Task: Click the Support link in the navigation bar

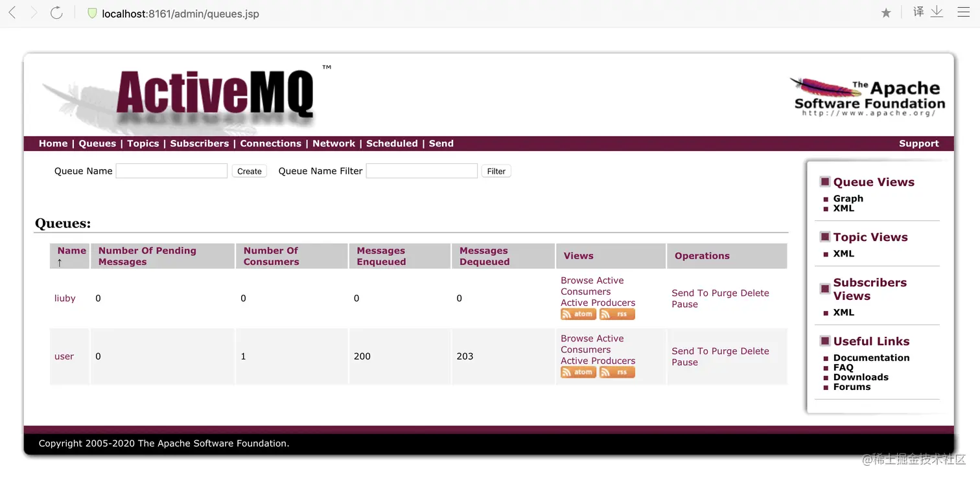Action: click(919, 144)
